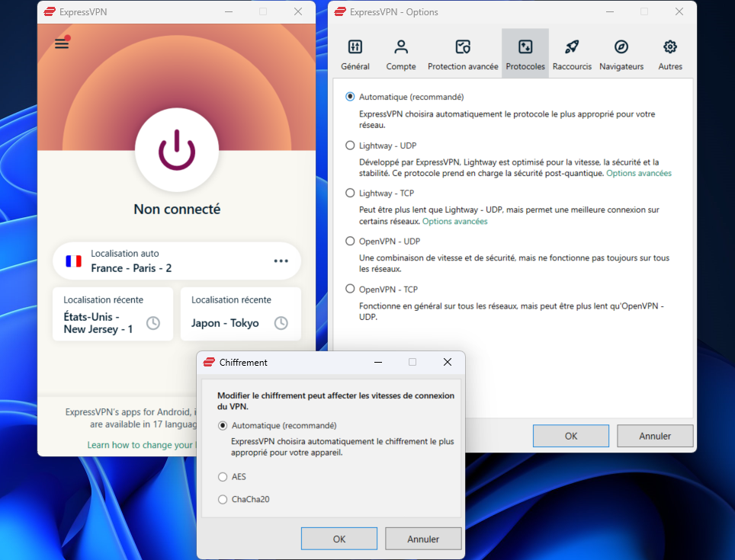Confirm with OK in Chiffrement dialog

[x=339, y=539]
